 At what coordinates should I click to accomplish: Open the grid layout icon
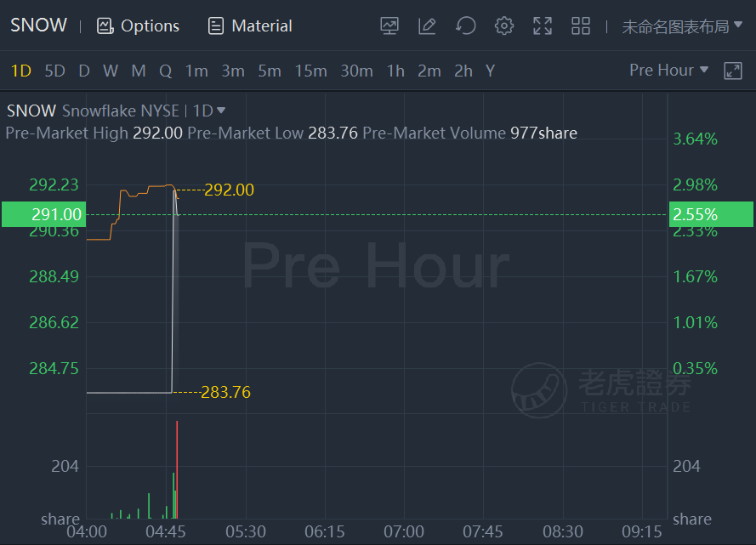point(581,26)
